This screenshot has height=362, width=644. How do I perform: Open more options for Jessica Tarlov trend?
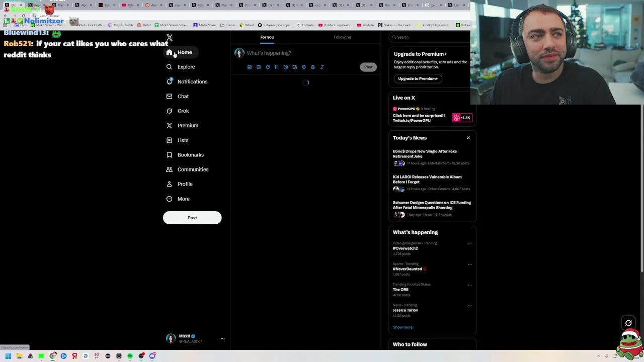click(470, 306)
